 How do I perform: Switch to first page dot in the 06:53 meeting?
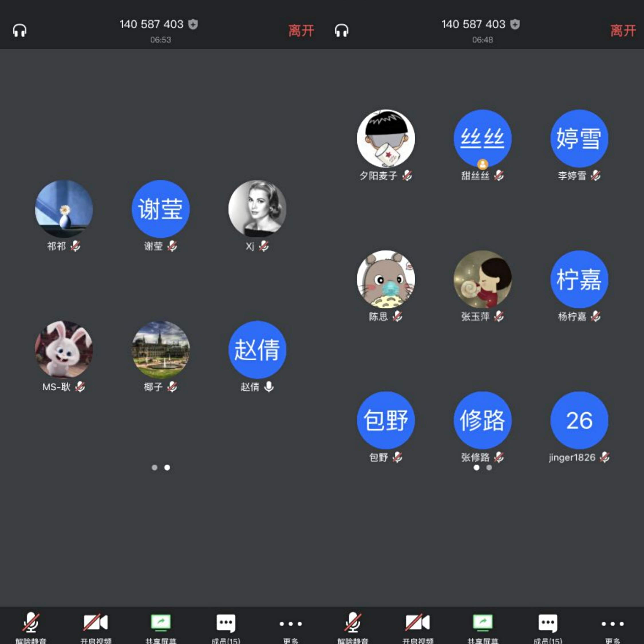(x=154, y=467)
